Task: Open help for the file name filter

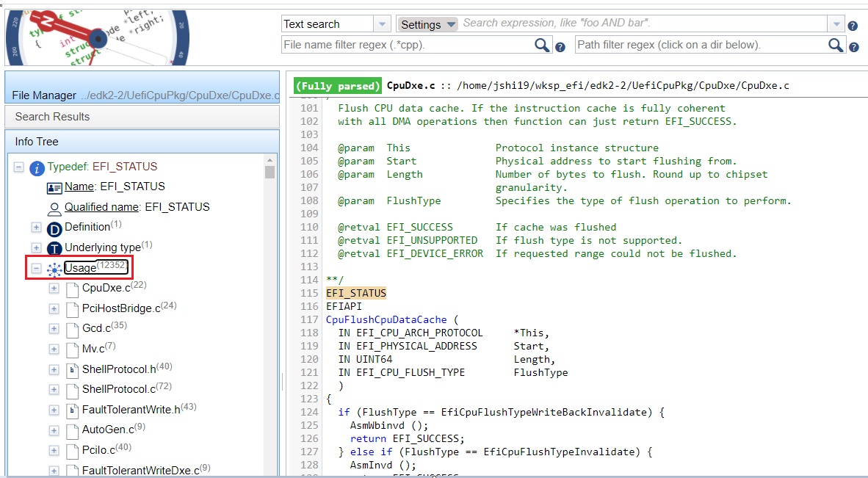Action: [x=560, y=47]
